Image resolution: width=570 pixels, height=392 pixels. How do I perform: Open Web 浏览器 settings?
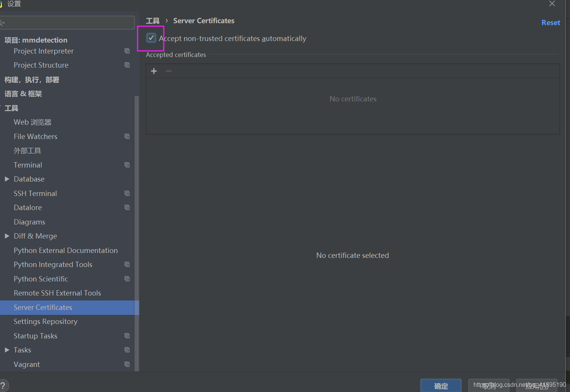[x=33, y=122]
